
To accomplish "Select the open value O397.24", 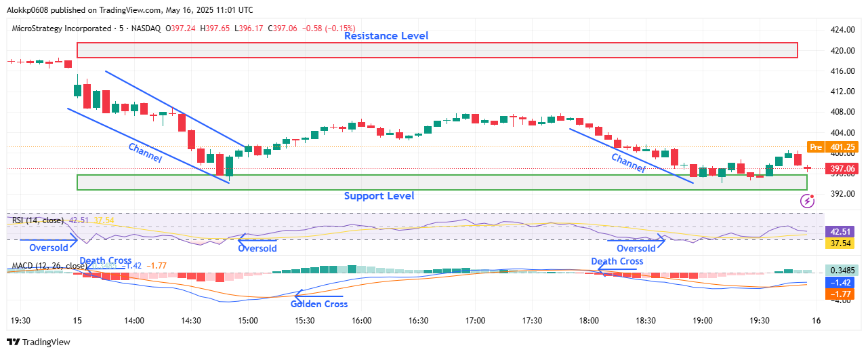I will [179, 28].
